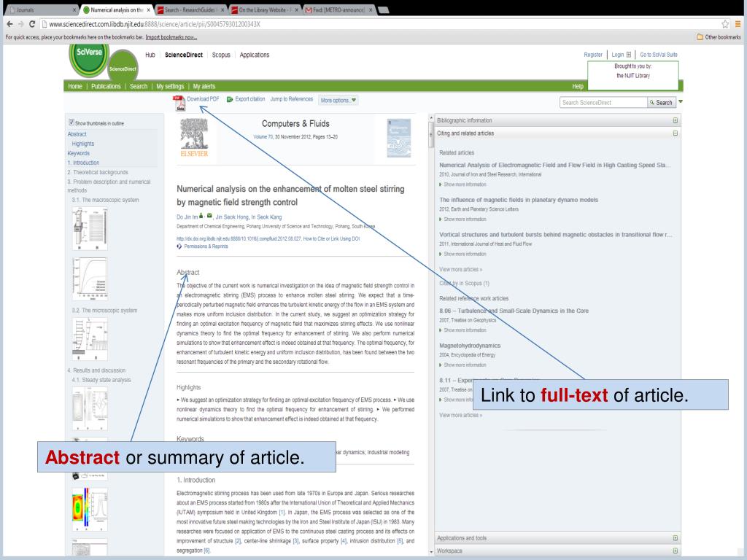Viewport: 747px width, 560px height.
Task: Open Vortical structures and turbulent bursts article
Action: click(555, 235)
